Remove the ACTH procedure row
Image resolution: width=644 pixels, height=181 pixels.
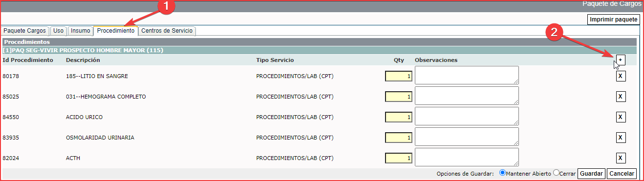tap(620, 158)
